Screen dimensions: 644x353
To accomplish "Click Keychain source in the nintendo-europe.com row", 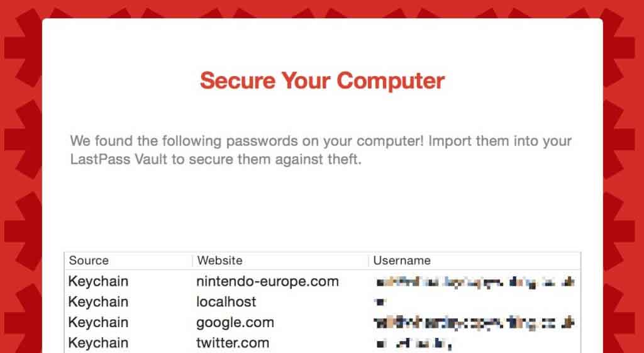I will pyautogui.click(x=98, y=281).
